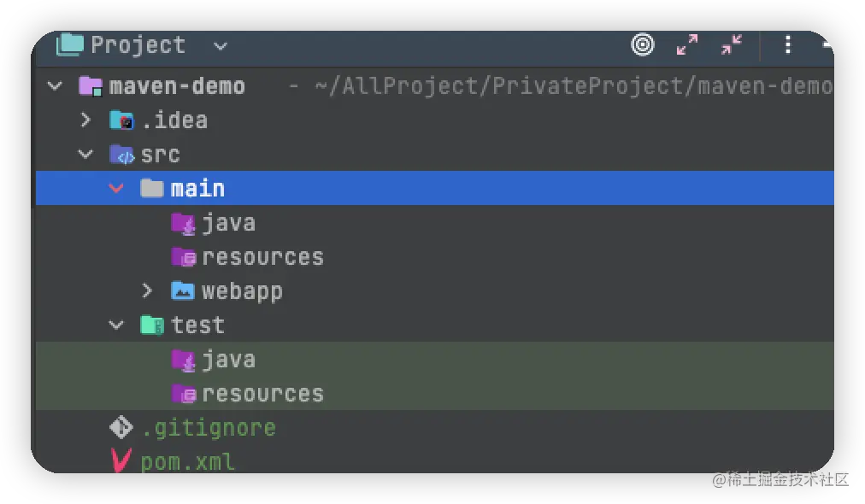Expand the .idea folder

[x=85, y=120]
